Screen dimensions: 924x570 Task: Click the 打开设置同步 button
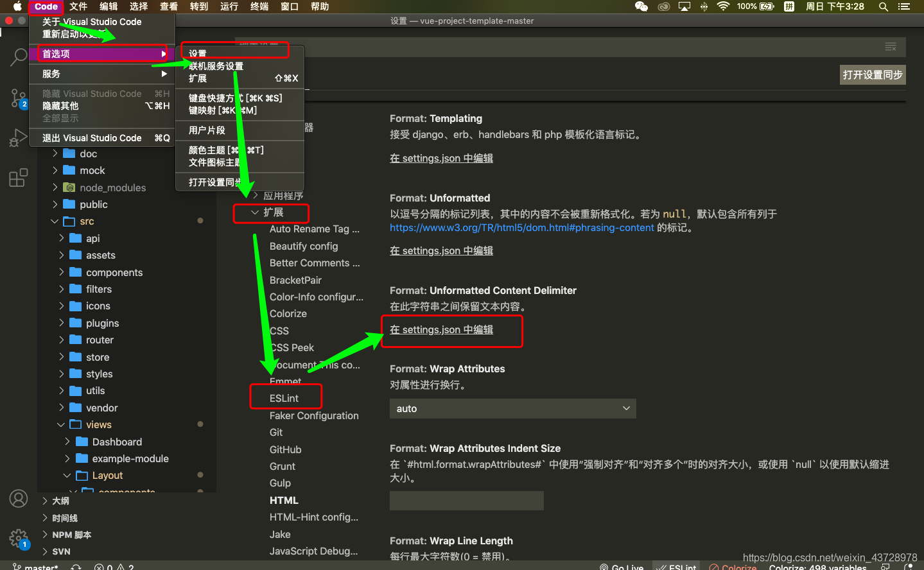(x=873, y=74)
